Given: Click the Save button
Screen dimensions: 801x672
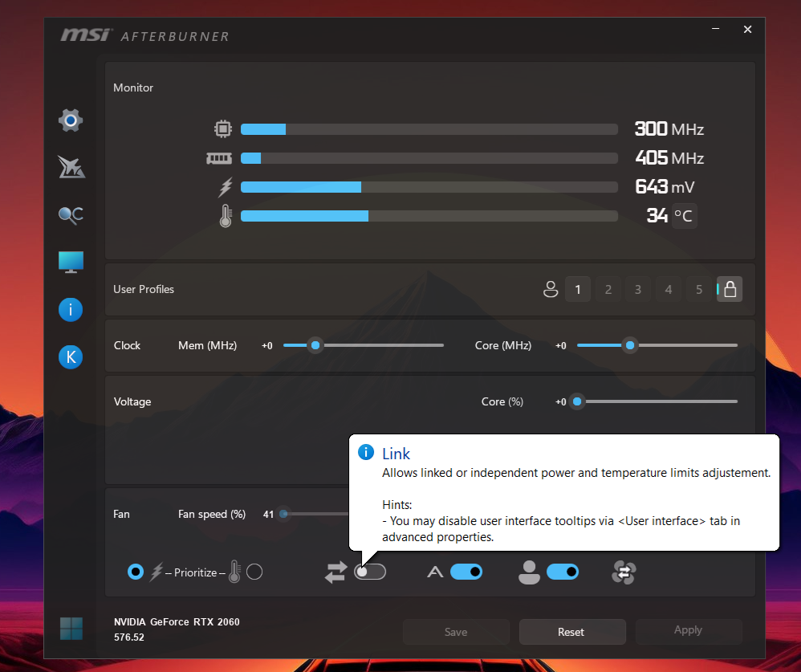Looking at the screenshot, I should click(456, 632).
